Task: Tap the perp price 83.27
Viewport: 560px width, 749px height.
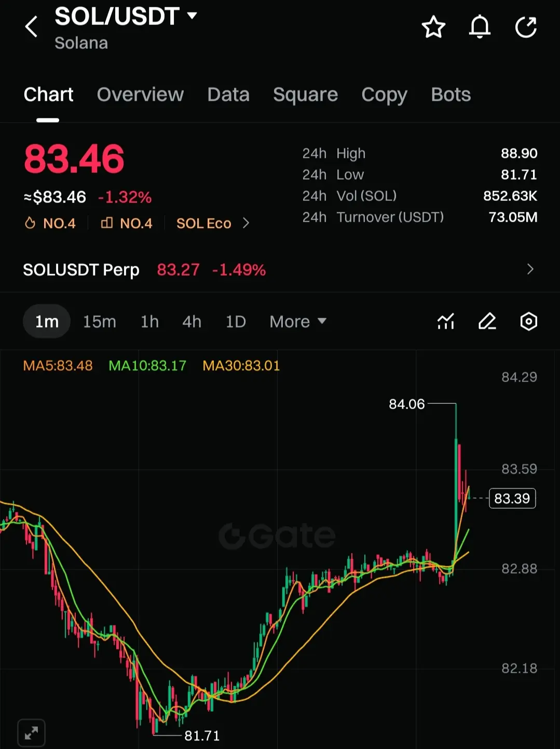Action: 178,270
